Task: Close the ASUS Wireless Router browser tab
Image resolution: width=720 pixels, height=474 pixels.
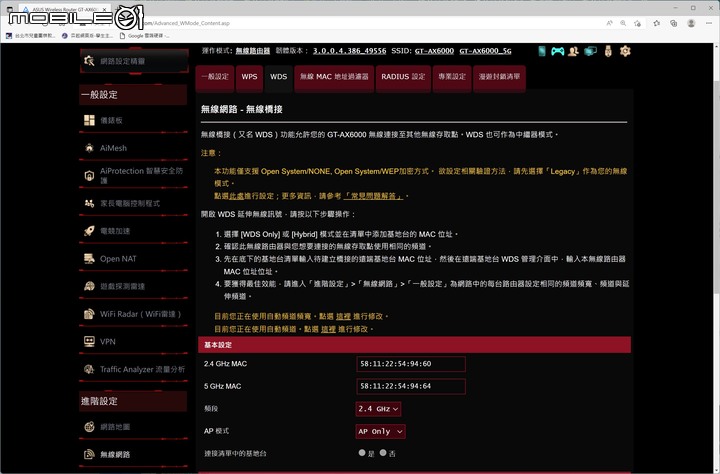Action: point(105,9)
